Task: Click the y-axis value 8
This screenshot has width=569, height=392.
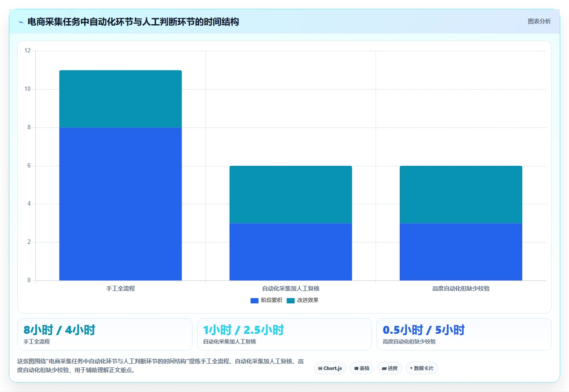Action: (29, 127)
